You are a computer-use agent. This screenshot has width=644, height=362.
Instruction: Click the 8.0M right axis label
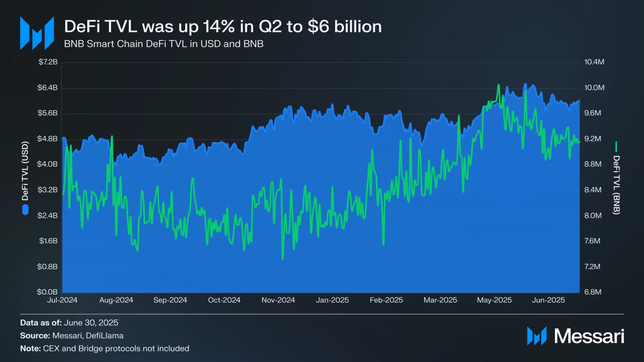coord(593,216)
